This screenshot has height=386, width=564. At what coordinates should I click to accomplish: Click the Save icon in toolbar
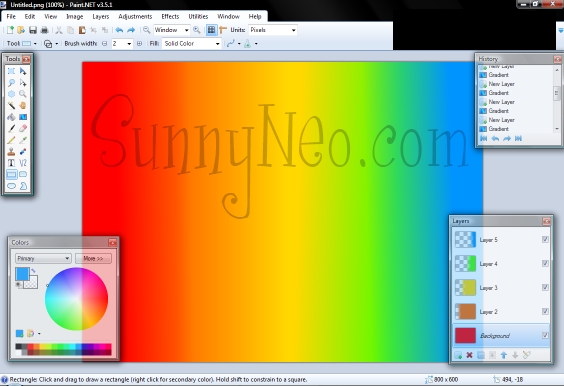33,30
